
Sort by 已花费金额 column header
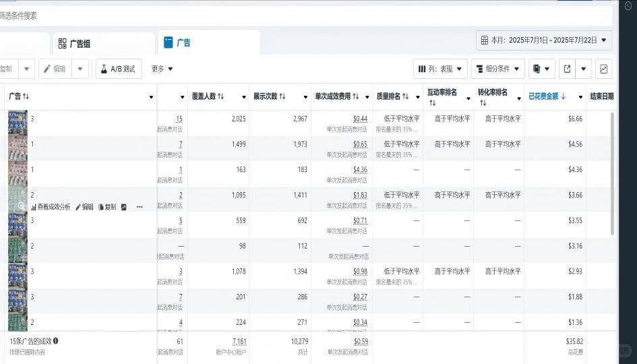[547, 96]
